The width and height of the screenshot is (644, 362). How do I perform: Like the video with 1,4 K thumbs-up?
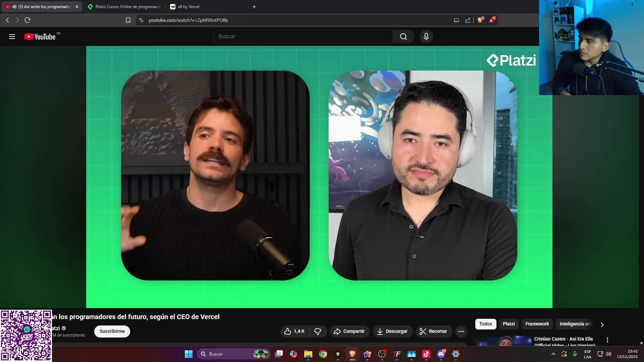[294, 331]
